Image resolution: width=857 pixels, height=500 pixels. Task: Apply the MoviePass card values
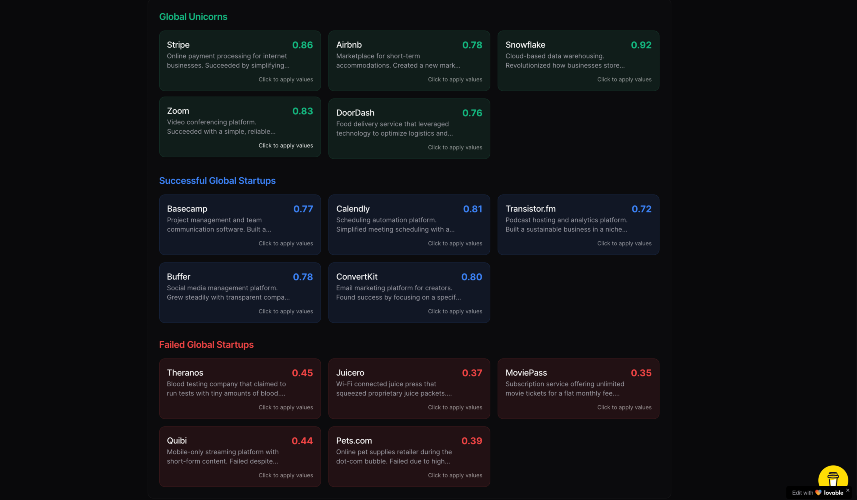pos(578,389)
